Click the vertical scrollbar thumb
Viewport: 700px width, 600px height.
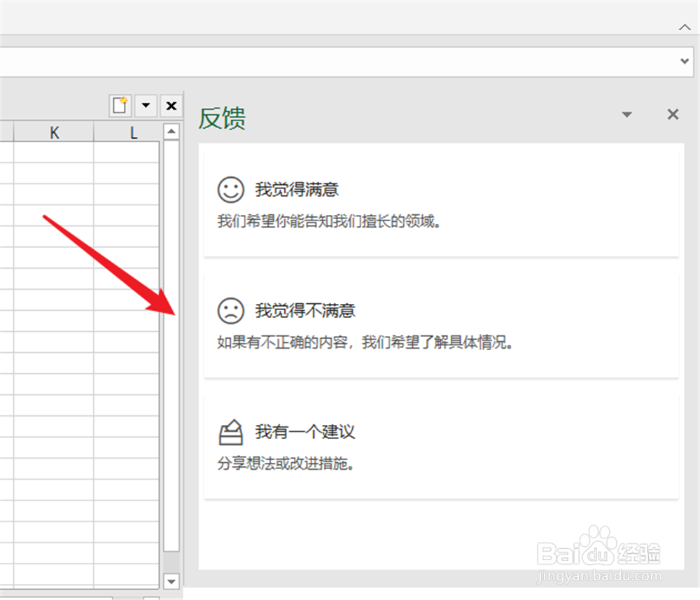pos(171,346)
